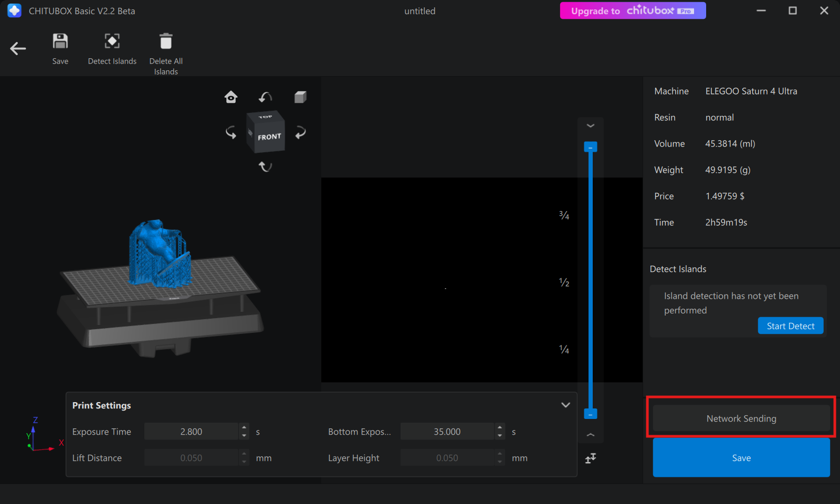Click Delete All Islands trash icon

click(x=166, y=42)
